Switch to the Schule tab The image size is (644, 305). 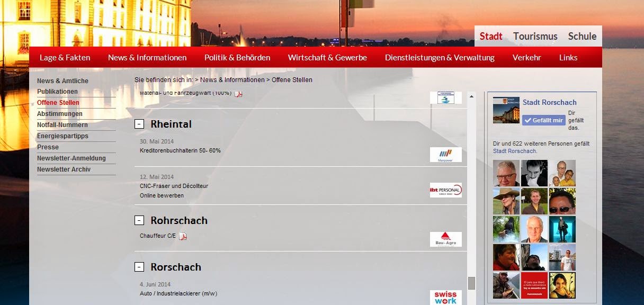pos(582,37)
